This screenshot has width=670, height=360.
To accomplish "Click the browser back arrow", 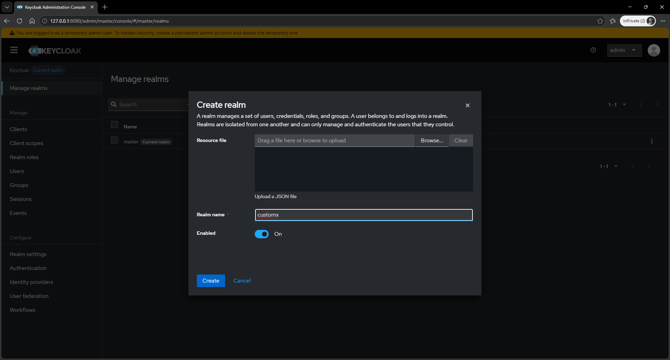I will tap(7, 21).
